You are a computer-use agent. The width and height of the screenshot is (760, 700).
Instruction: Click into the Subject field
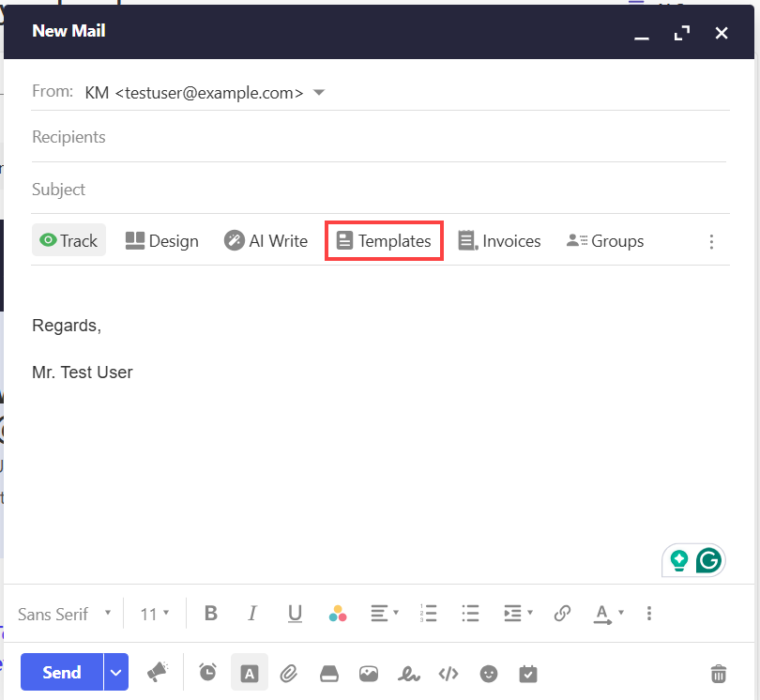coord(381,189)
